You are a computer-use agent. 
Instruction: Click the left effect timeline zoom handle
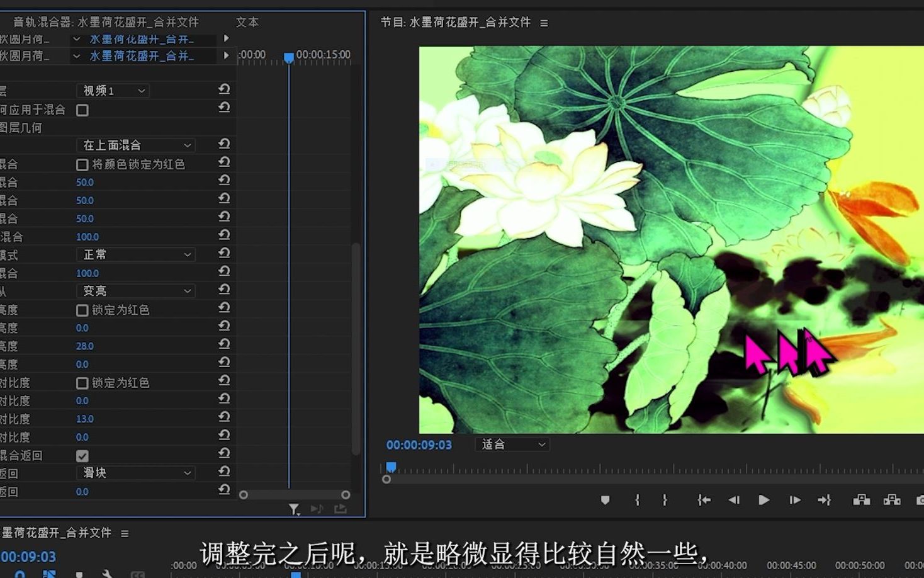click(x=244, y=495)
